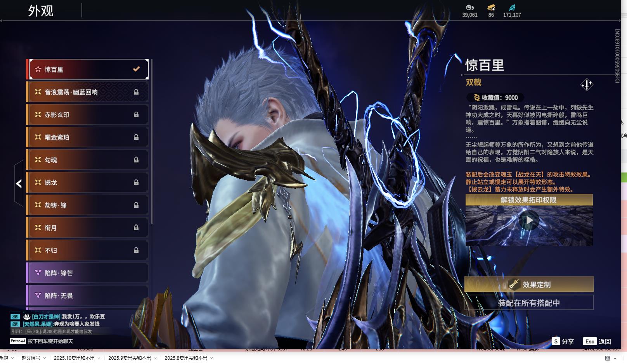The image size is (627, 364).
Task: Click the swirl icon next to 收藏值
Action: 476,98
